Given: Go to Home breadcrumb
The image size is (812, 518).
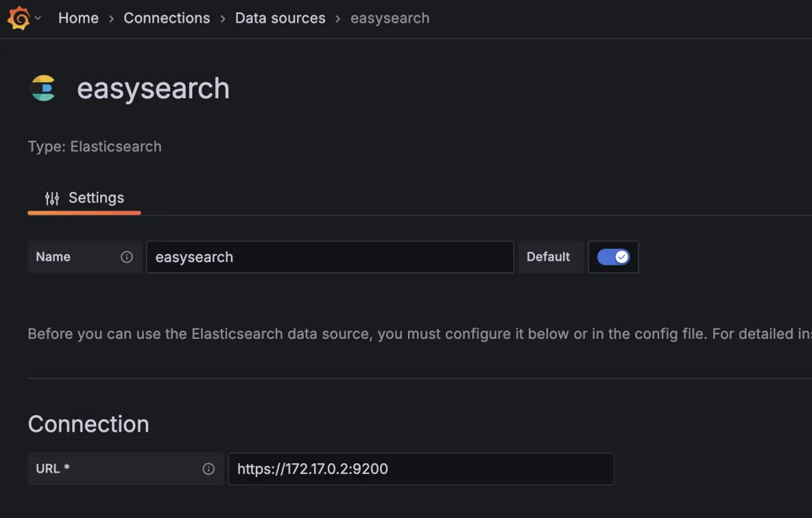Looking at the screenshot, I should pos(78,18).
